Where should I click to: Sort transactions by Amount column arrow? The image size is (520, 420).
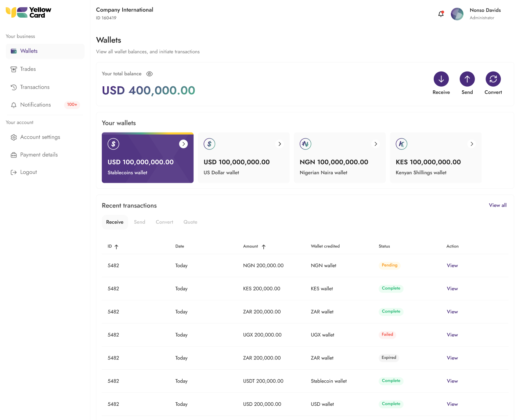[x=264, y=247]
